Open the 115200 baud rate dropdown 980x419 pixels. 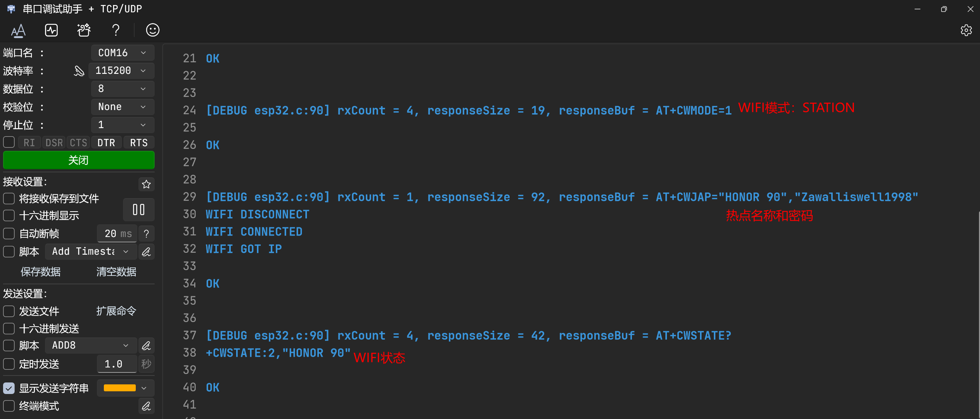point(122,71)
